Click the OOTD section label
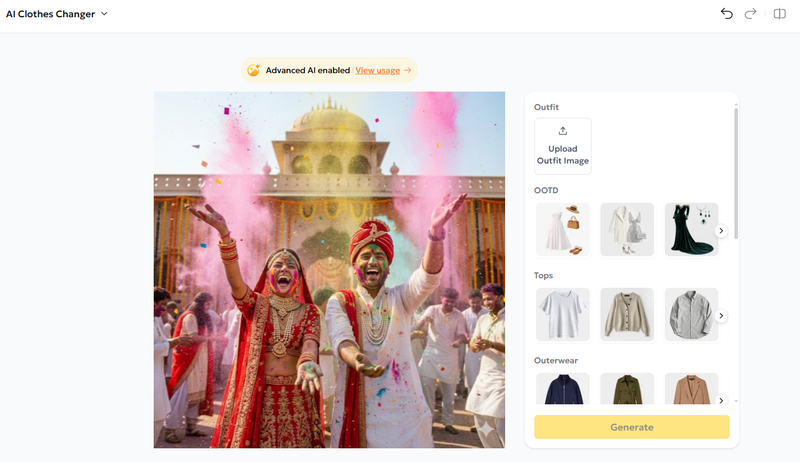Viewport: 800px width, 462px height. (x=546, y=190)
